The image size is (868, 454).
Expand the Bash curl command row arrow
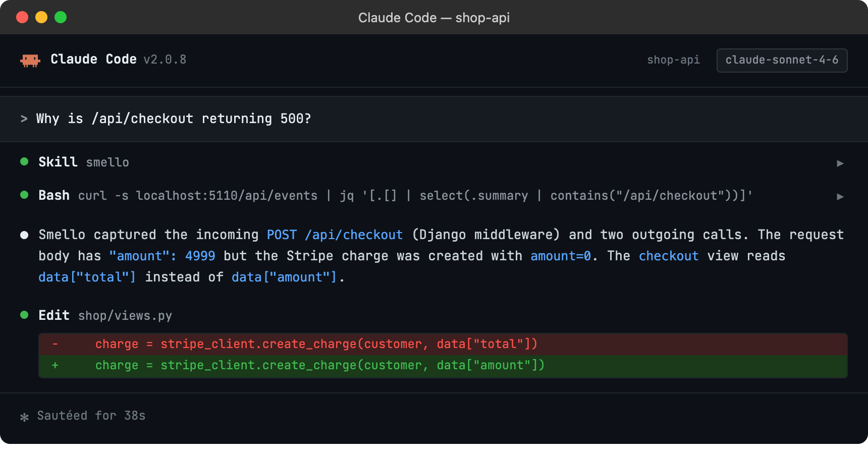coord(840,196)
